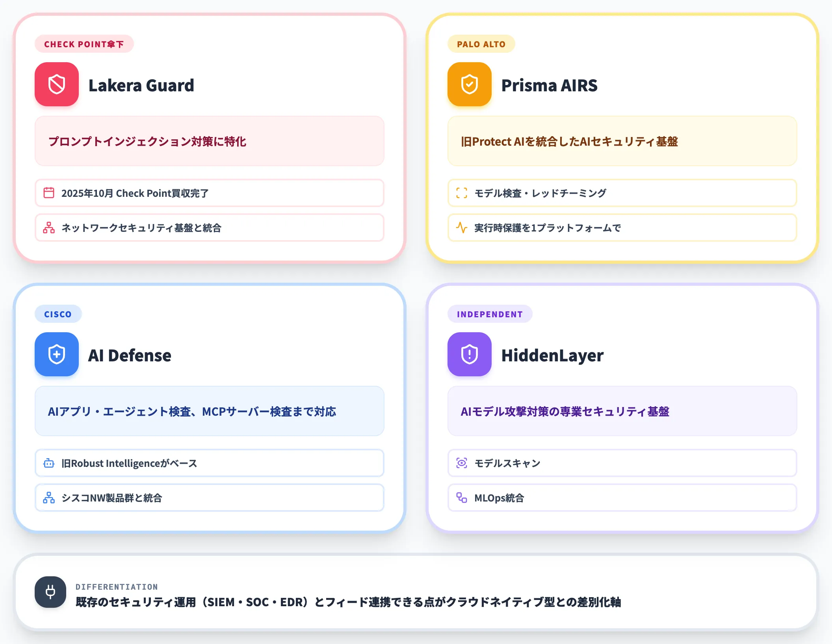Click the CISCO badge
The image size is (832, 644).
coord(58,314)
